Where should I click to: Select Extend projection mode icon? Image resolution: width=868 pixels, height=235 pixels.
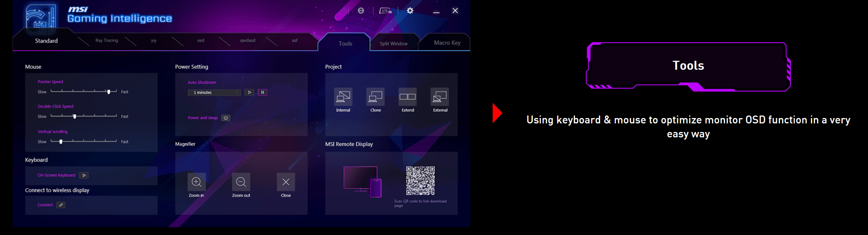tap(408, 97)
